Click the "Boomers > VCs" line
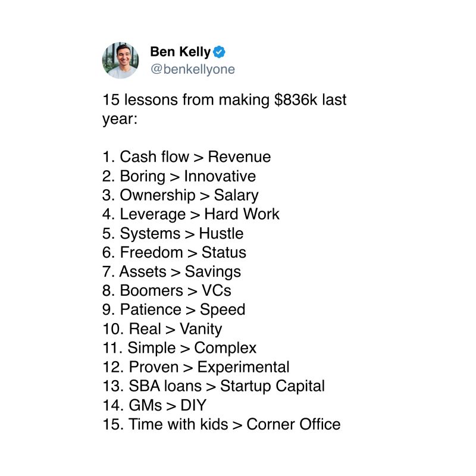The height and width of the screenshot is (476, 476). tap(167, 291)
